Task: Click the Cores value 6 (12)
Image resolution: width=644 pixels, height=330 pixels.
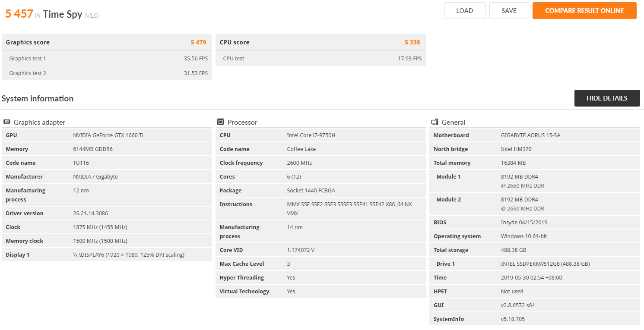Action: point(295,176)
